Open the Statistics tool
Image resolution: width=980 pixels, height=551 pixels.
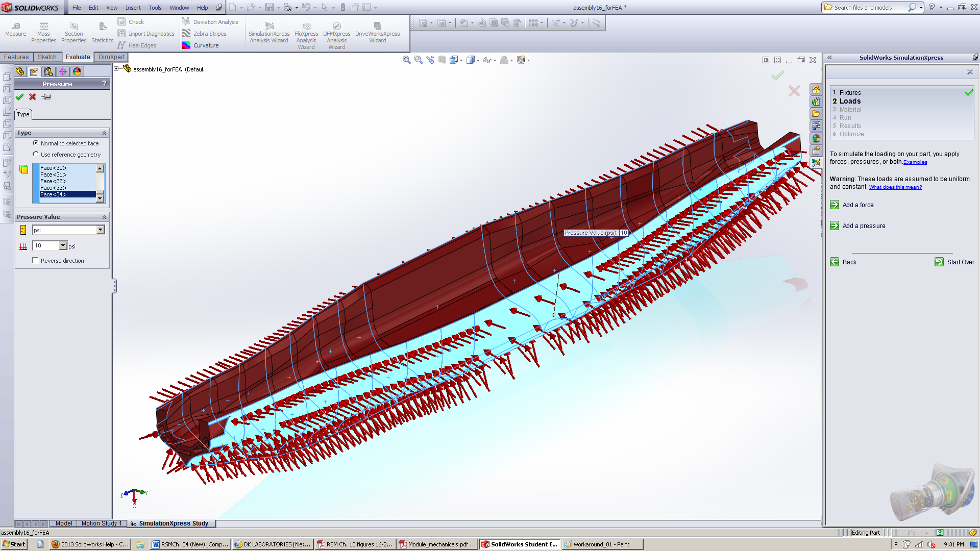(102, 33)
